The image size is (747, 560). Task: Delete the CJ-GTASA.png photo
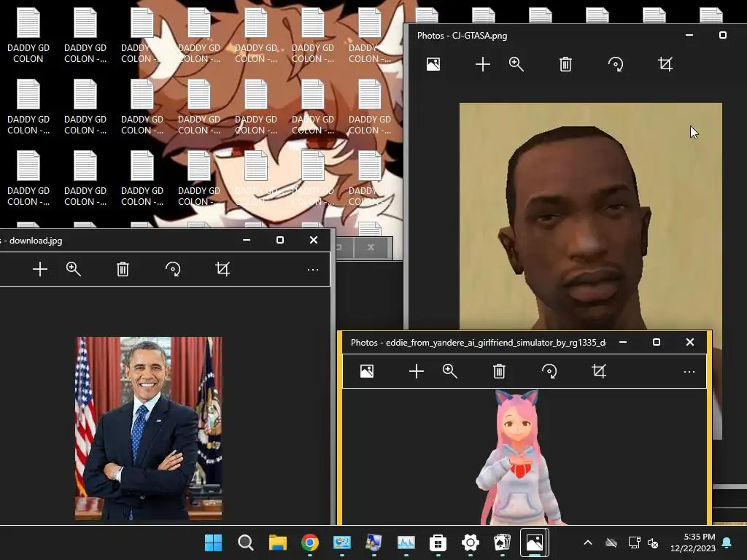tap(565, 64)
